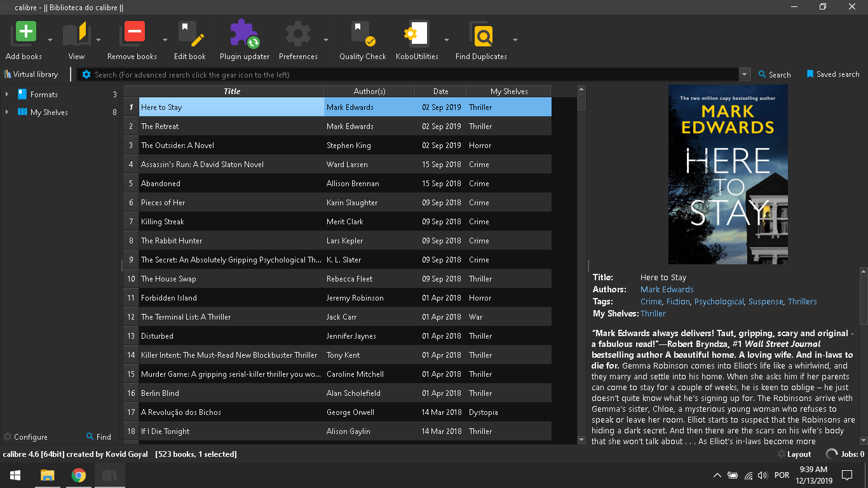
Task: Open the Edit book tool
Action: (190, 33)
